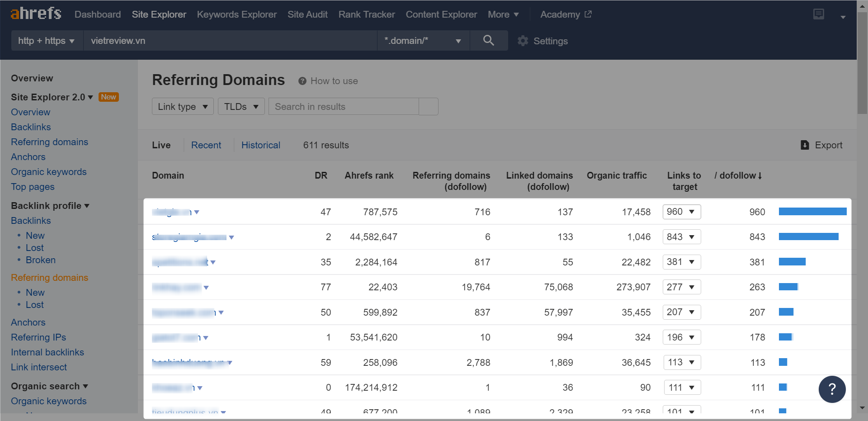The image size is (868, 421).
Task: Click the dofollow bar for the 960 row
Action: 812,212
